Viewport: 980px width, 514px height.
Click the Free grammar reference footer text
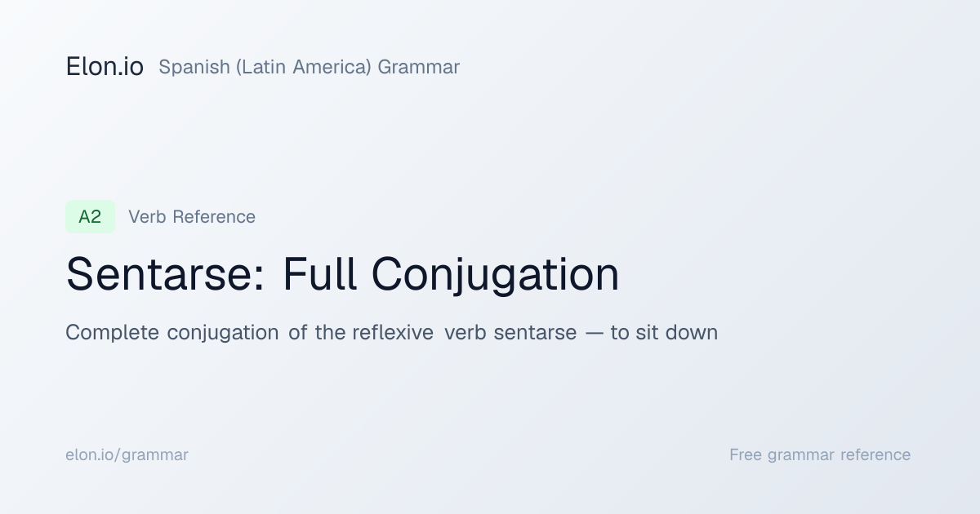point(820,454)
